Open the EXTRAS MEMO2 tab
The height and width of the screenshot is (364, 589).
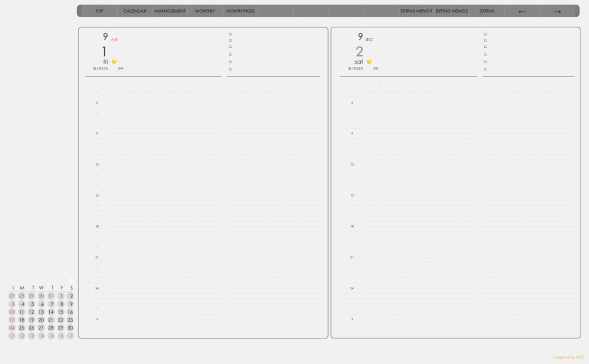point(451,11)
